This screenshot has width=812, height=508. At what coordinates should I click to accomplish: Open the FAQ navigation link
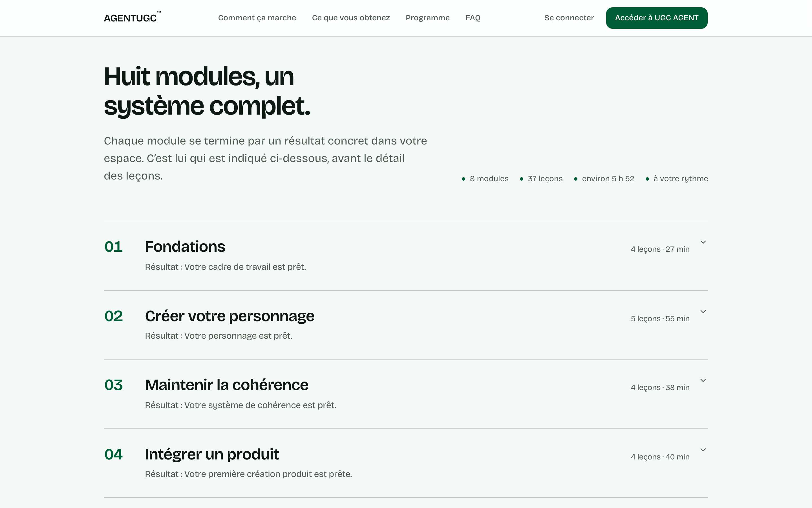[x=473, y=18]
